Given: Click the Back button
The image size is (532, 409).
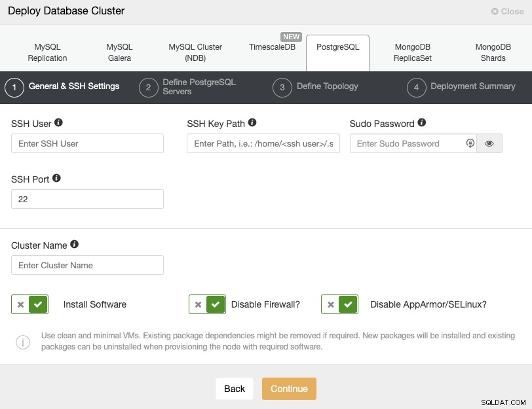Looking at the screenshot, I should [x=235, y=389].
